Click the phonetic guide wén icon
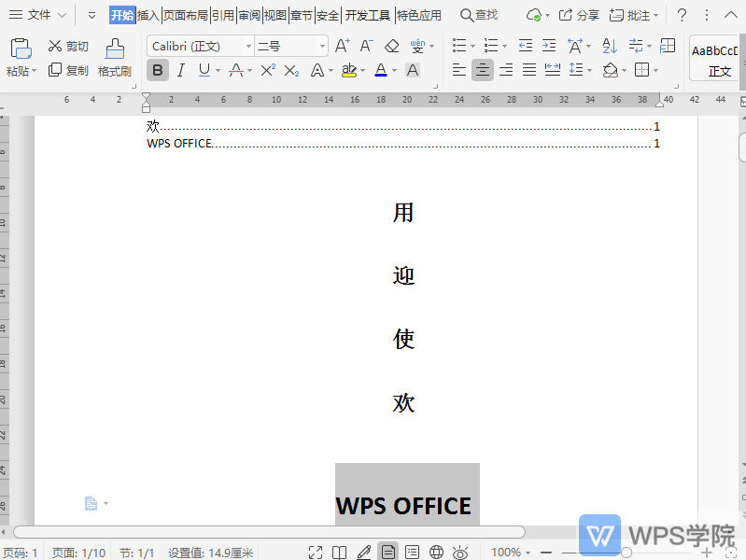This screenshot has width=746, height=560. [x=417, y=46]
